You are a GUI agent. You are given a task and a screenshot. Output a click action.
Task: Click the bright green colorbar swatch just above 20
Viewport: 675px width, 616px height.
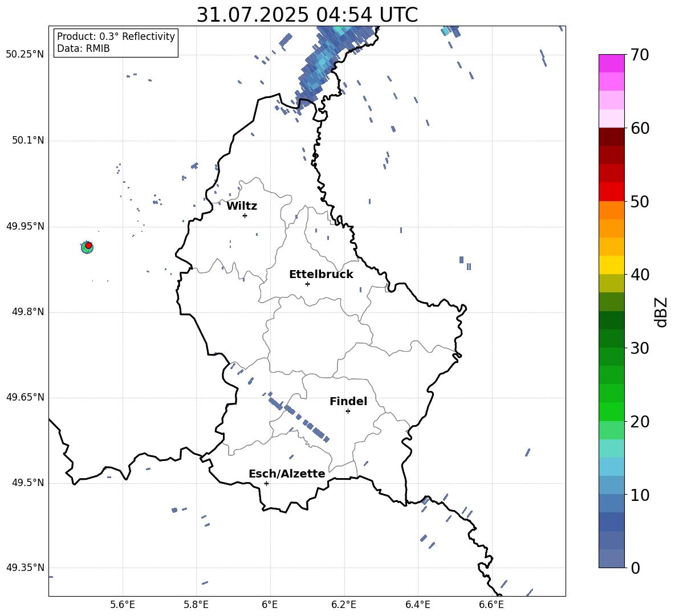pos(611,411)
